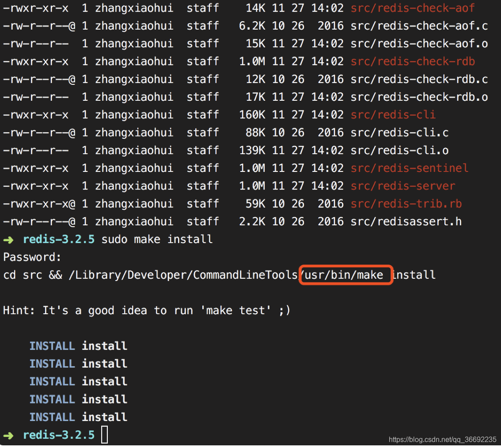Viewport: 501px width, 448px height.
Task: Select the red 'src/redis-cli' executable name
Action: (393, 115)
